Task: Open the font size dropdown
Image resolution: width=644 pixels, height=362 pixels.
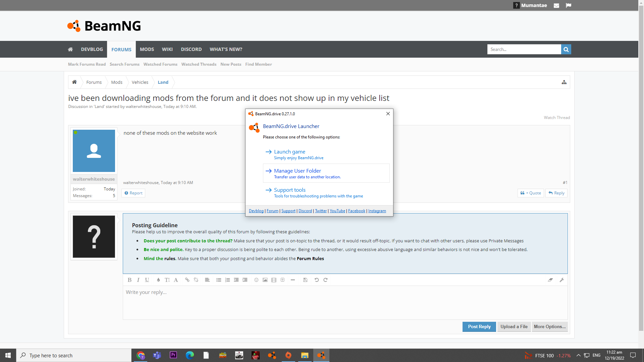Action: pos(167,280)
